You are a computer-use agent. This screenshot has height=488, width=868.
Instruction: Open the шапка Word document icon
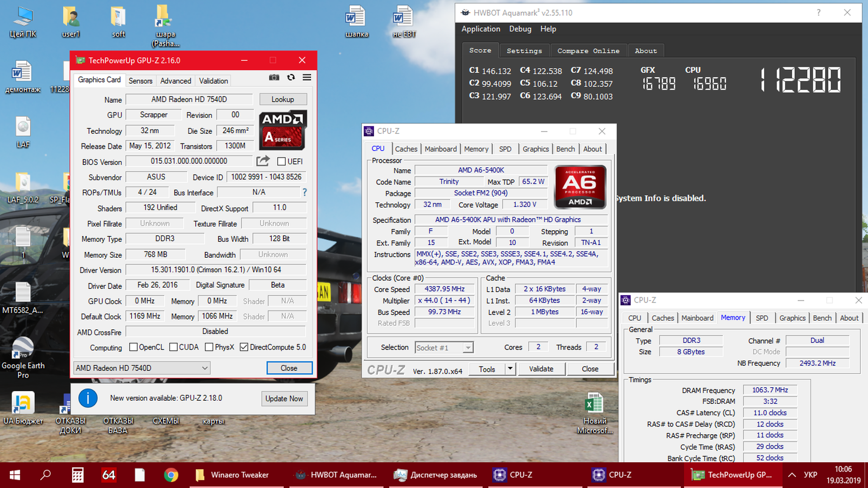point(356,22)
